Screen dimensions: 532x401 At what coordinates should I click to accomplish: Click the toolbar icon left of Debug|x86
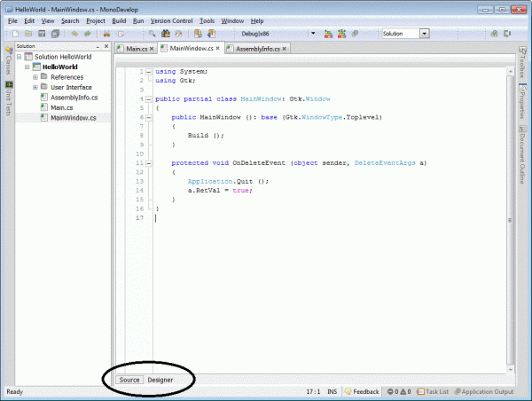pos(211,34)
